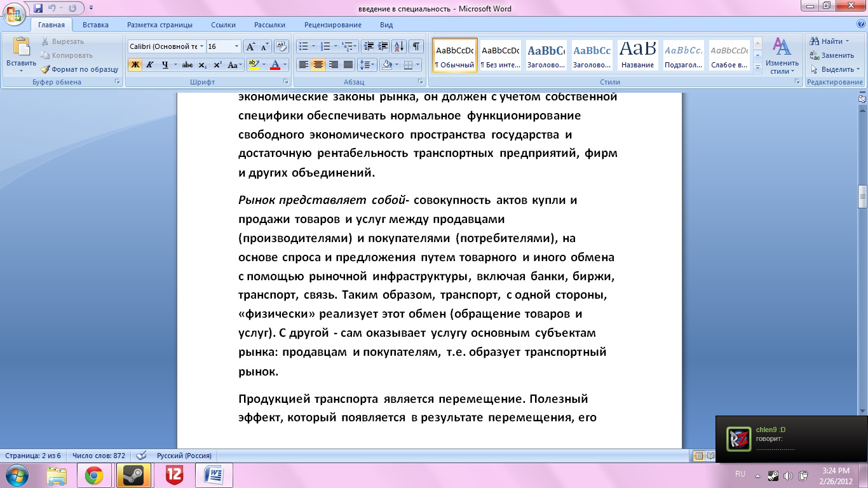Switch to the Вид tab
This screenshot has width=868, height=488.
(x=386, y=25)
